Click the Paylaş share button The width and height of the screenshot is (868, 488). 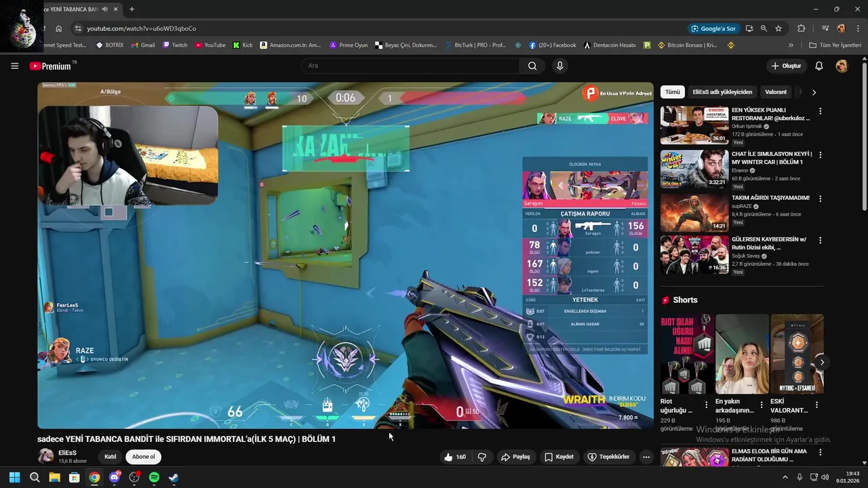(515, 457)
